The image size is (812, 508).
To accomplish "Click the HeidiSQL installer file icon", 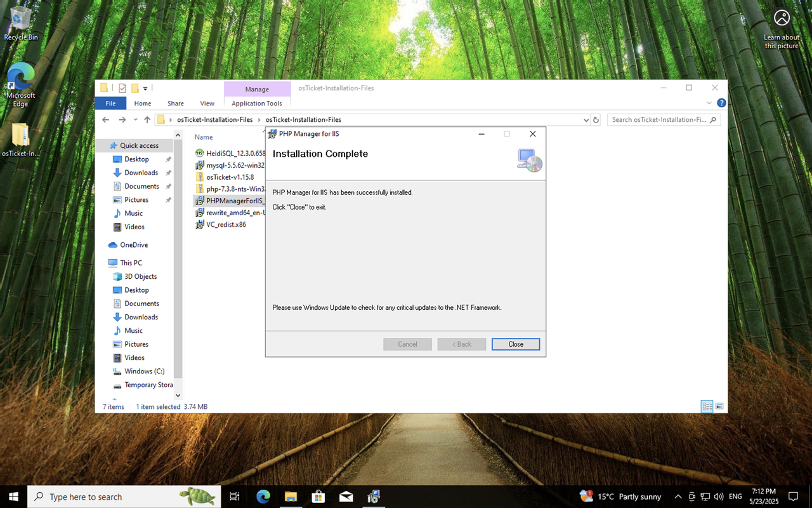I will (199, 153).
